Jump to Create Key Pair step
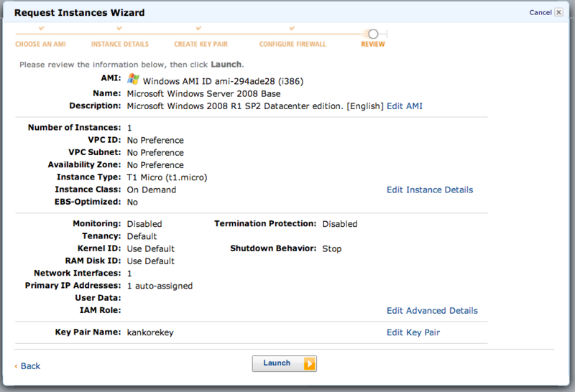The width and height of the screenshot is (575, 392). [201, 44]
